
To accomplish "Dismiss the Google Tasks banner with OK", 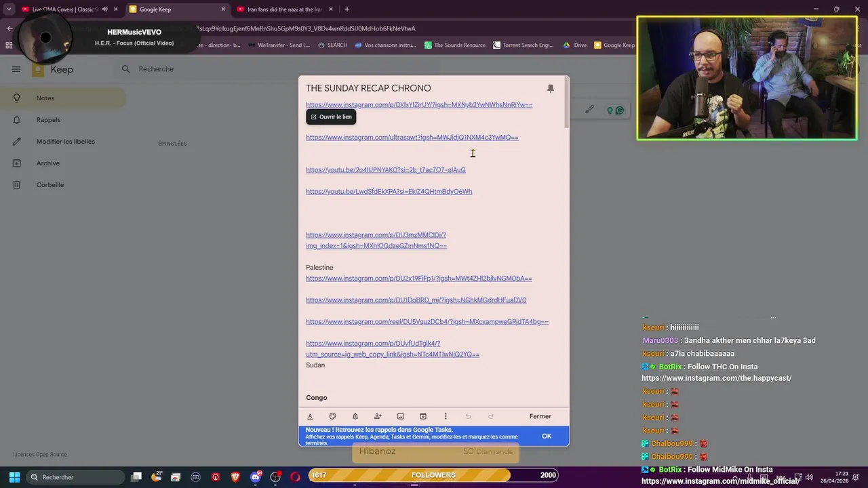I will click(547, 436).
